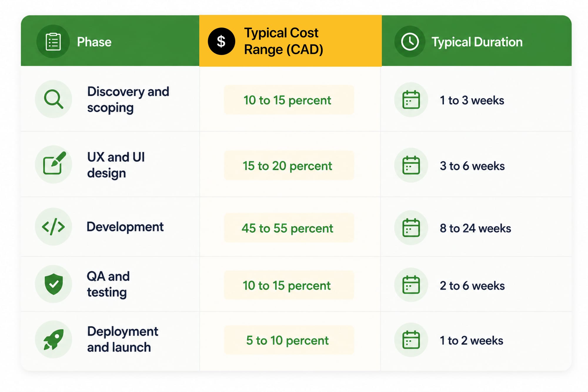Select the magnifying glass Discovery icon

[x=54, y=99]
